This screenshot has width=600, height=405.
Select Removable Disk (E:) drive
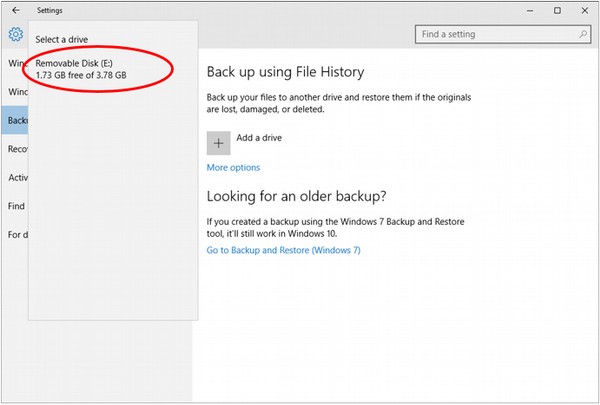click(x=80, y=68)
